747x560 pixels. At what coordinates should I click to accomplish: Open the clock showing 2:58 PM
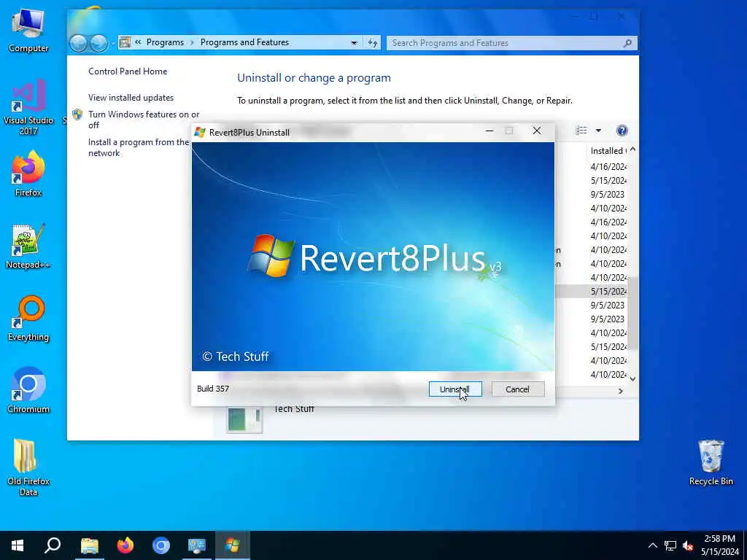click(x=720, y=545)
